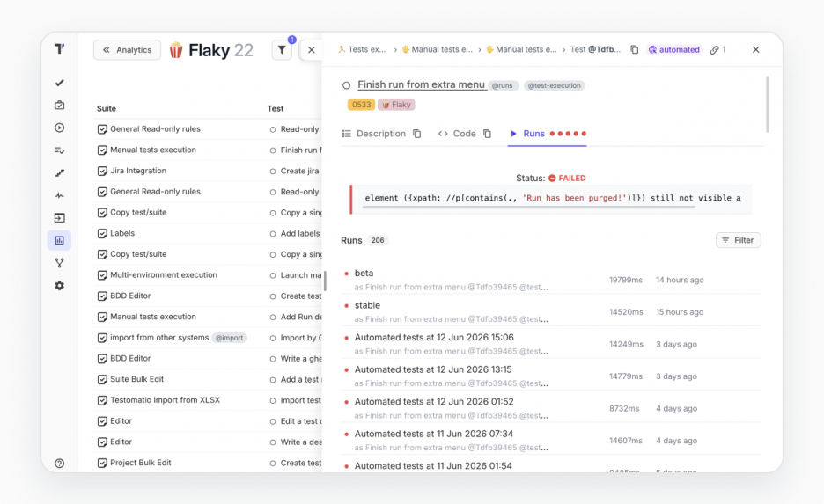Open Imports arrow-box sidebar icon
The width and height of the screenshot is (824, 504).
[59, 218]
